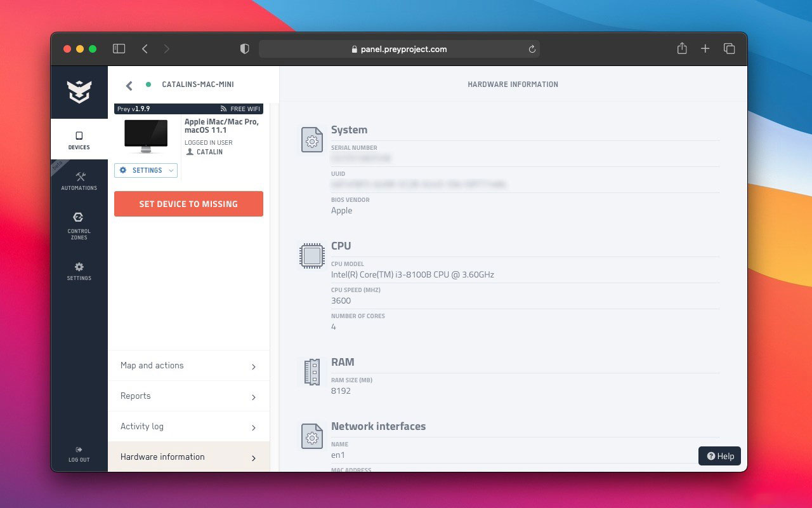Click the privacy shield icon

[244, 49]
